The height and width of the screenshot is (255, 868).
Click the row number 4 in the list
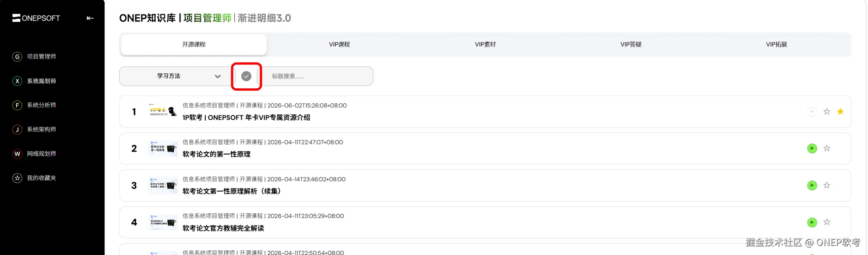pyautogui.click(x=134, y=222)
